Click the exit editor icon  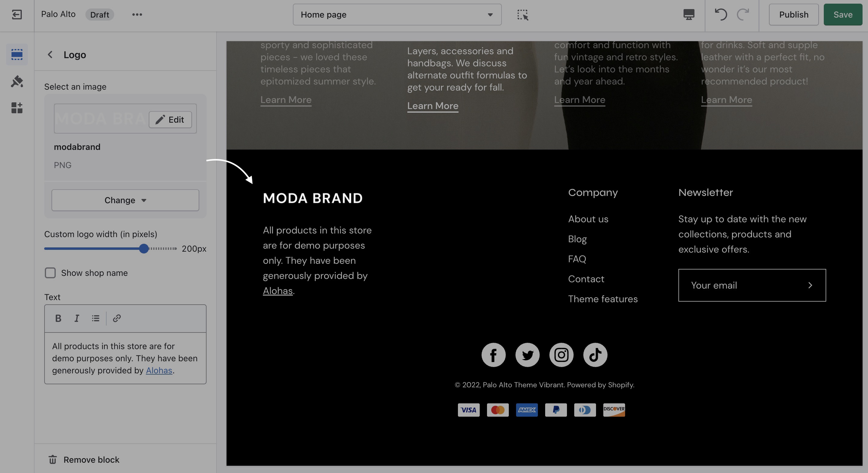17,15
